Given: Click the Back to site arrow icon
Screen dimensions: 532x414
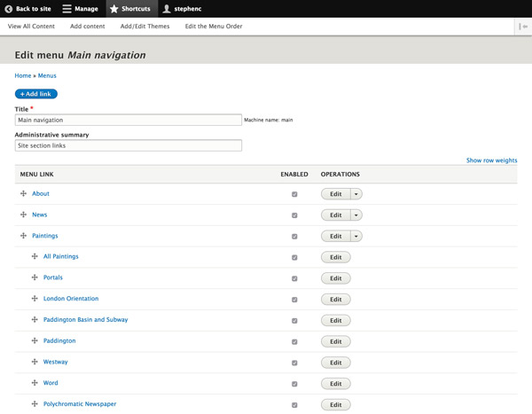Looking at the screenshot, I should (9, 9).
